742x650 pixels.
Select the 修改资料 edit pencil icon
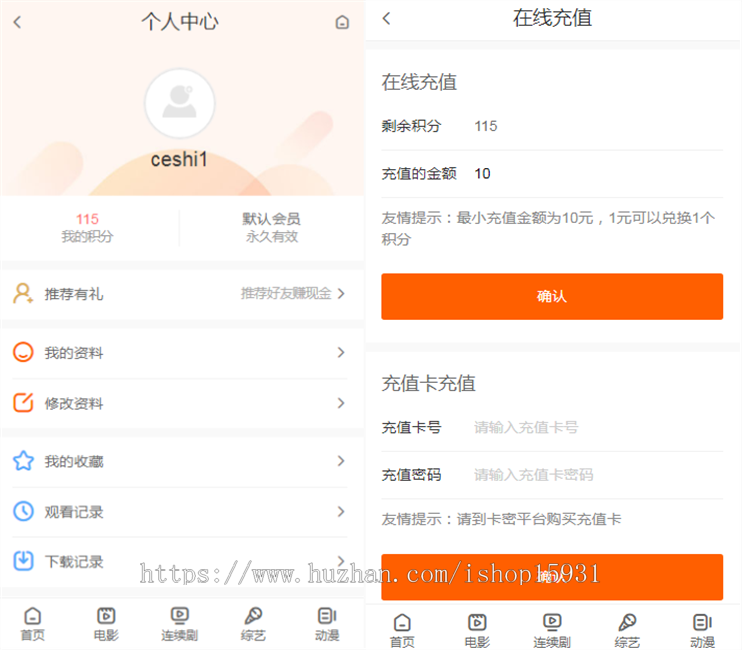(x=23, y=404)
